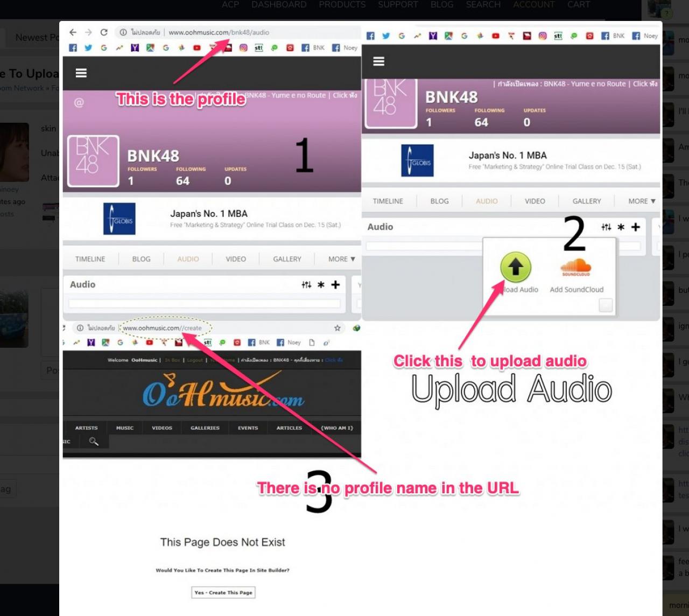Click the search magnifier on OoHmusic nav
The width and height of the screenshot is (689, 616).
94,442
